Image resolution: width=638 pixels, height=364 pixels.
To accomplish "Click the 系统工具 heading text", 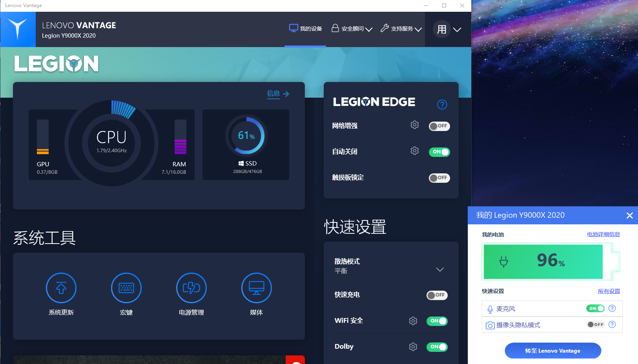I will point(44,238).
